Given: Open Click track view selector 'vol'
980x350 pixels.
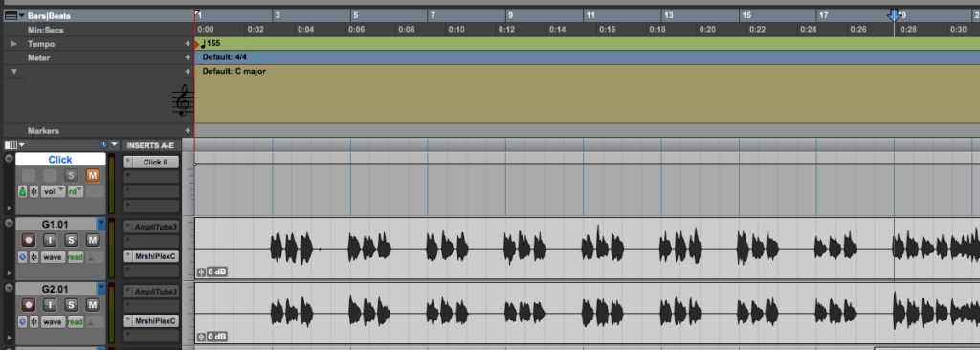Looking at the screenshot, I should [54, 192].
